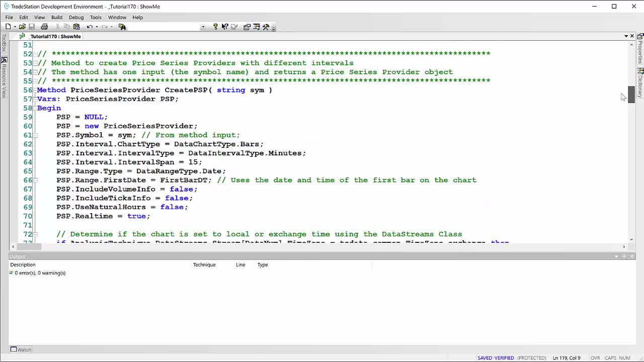Expand the toolbar search combo box arrow
644x362 pixels.
[203, 27]
